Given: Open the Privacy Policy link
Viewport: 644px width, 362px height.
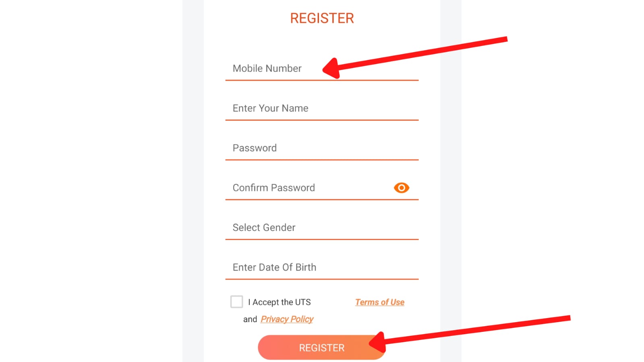Looking at the screenshot, I should (287, 319).
